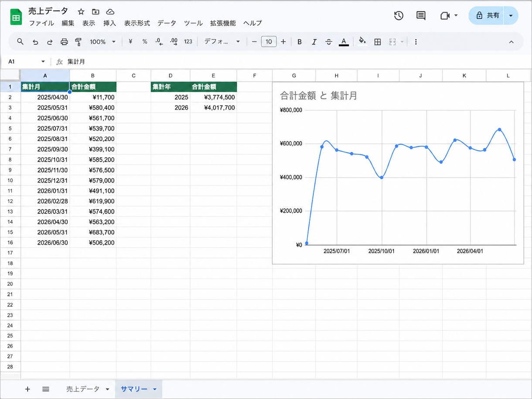
Task: Select cell containing ¥11,700
Action: (x=93, y=97)
